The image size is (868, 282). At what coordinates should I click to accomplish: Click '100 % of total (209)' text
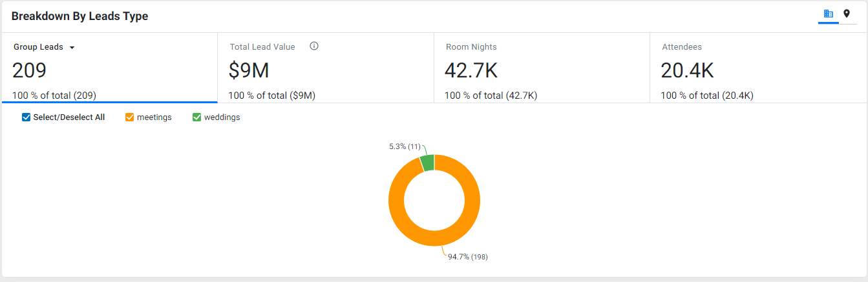(x=54, y=96)
